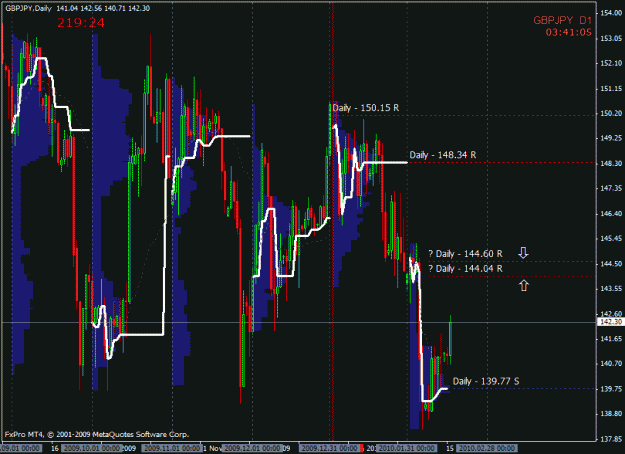The width and height of the screenshot is (625, 454).
Task: Click the down arrow beside the 144.60 label
Action: [x=523, y=253]
